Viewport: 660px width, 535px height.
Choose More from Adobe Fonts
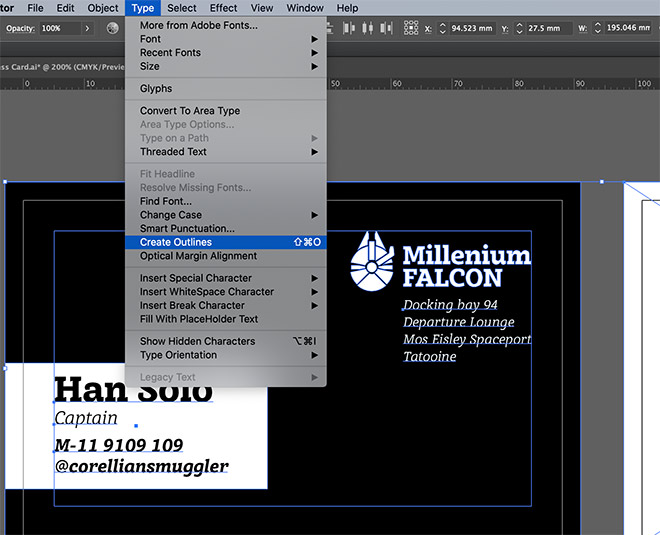(x=226, y=25)
